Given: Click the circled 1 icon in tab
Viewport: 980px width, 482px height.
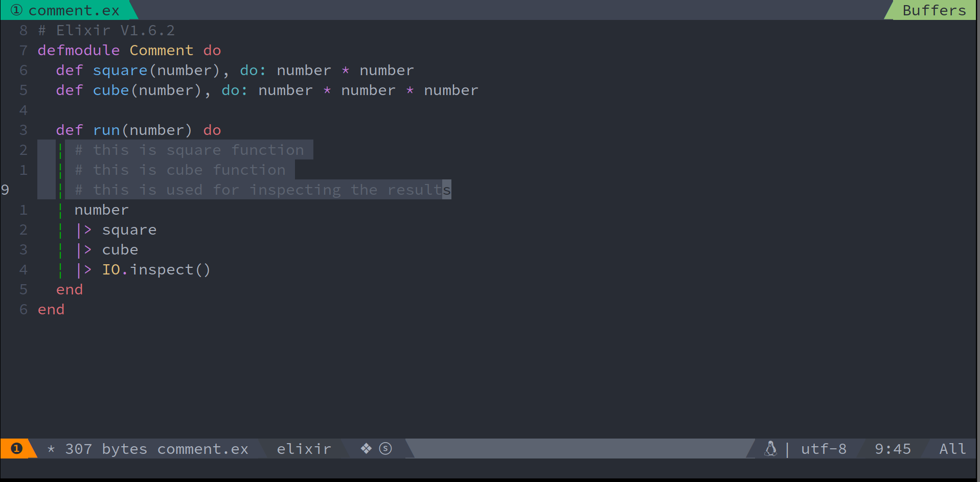Looking at the screenshot, I should [x=16, y=10].
